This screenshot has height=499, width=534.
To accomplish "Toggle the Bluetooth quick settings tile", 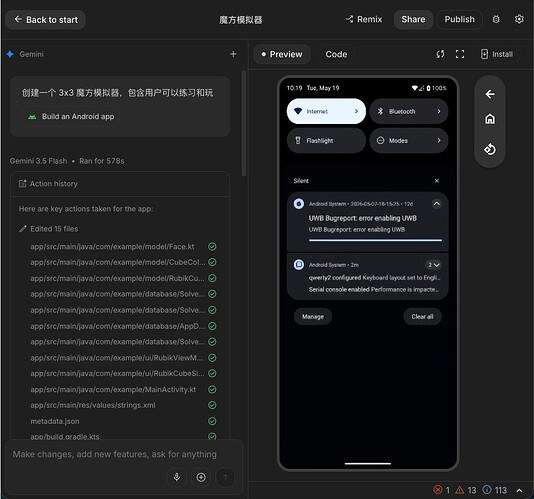I will (409, 111).
